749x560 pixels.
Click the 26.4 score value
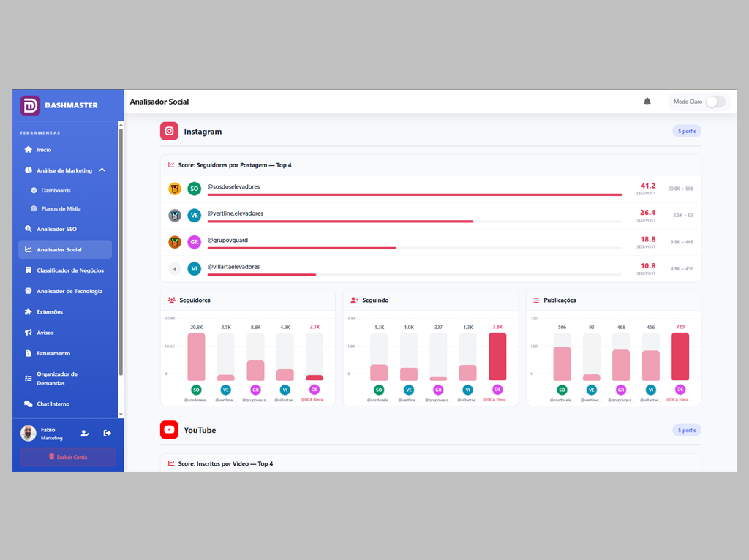(648, 213)
